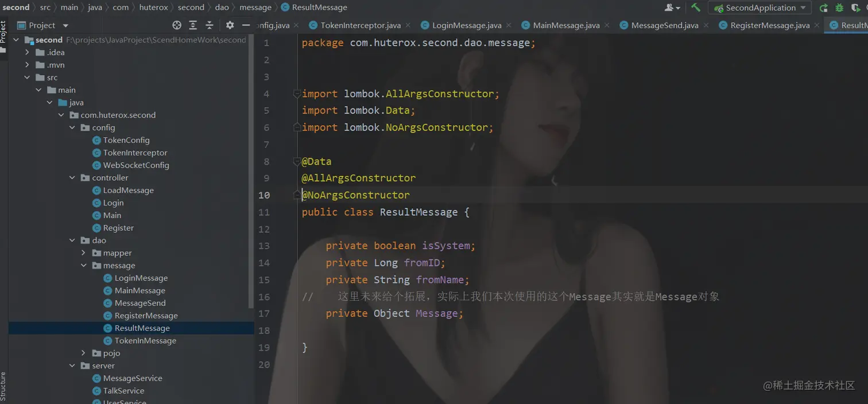Collapse the server package arrow
This screenshot has height=404, width=868.
pos(72,366)
